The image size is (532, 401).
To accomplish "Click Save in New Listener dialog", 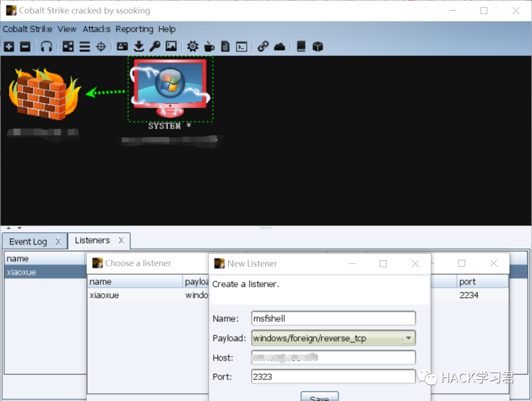I will coord(319,397).
